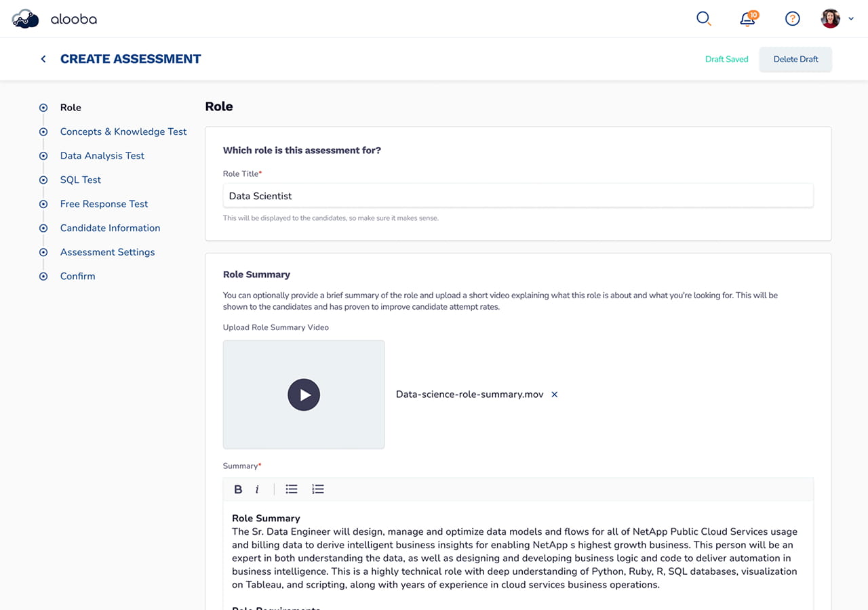
Task: Go back using the left arrow
Action: (x=43, y=59)
